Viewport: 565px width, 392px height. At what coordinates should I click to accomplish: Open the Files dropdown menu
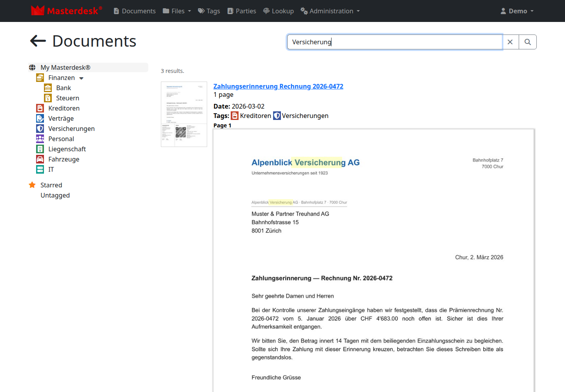pos(177,11)
